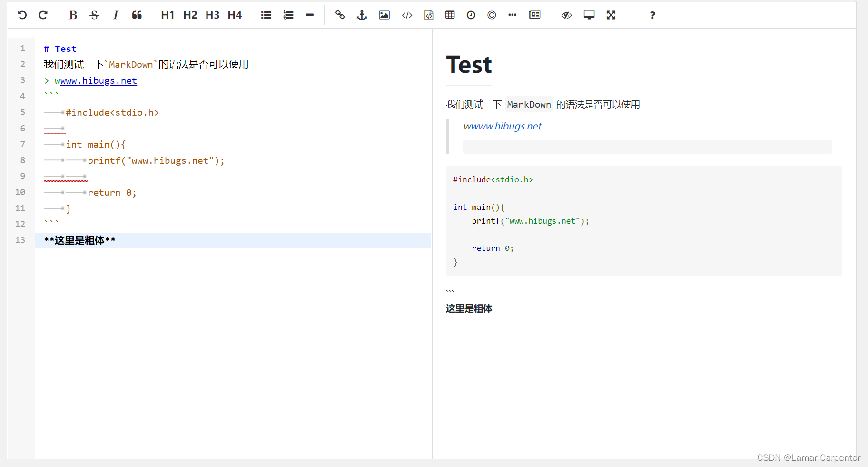The width and height of the screenshot is (868, 467).
Task: Insert H1 heading
Action: (x=168, y=15)
